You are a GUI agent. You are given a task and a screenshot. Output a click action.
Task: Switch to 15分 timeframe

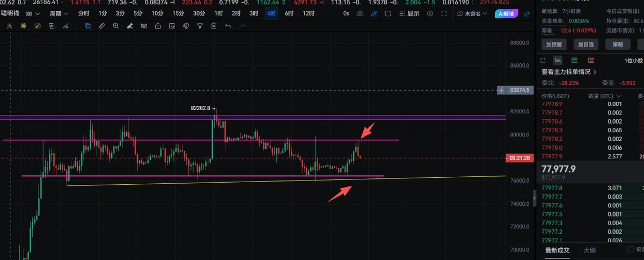(x=178, y=13)
